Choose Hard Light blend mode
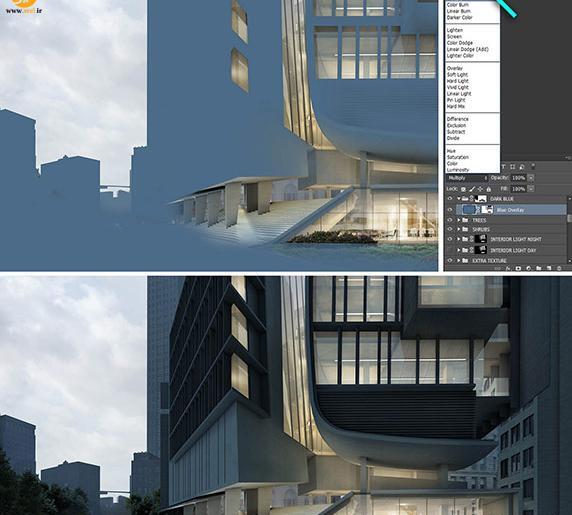This screenshot has width=572, height=515. tap(457, 81)
